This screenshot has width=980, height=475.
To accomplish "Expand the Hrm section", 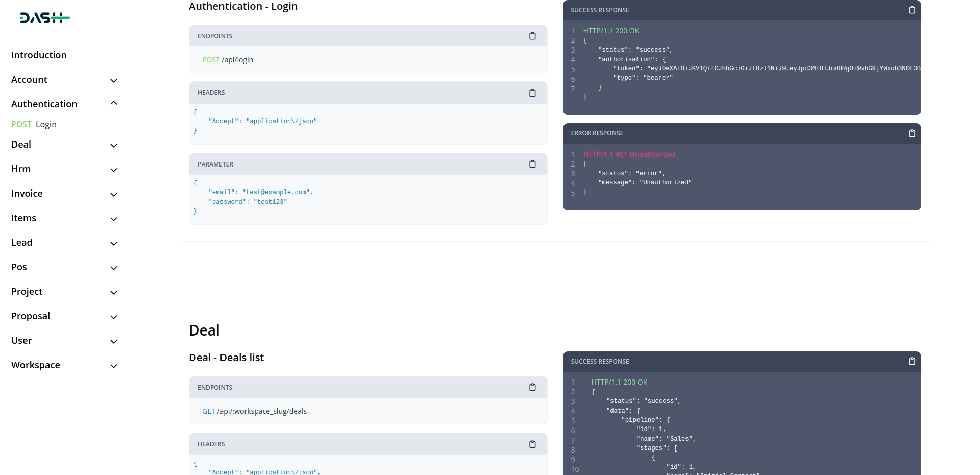I will pos(114,170).
